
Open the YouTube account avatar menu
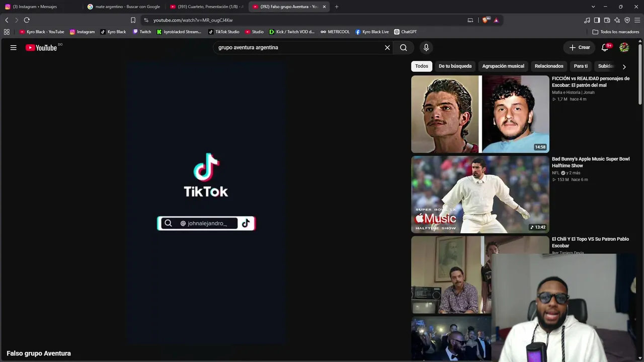tap(624, 47)
